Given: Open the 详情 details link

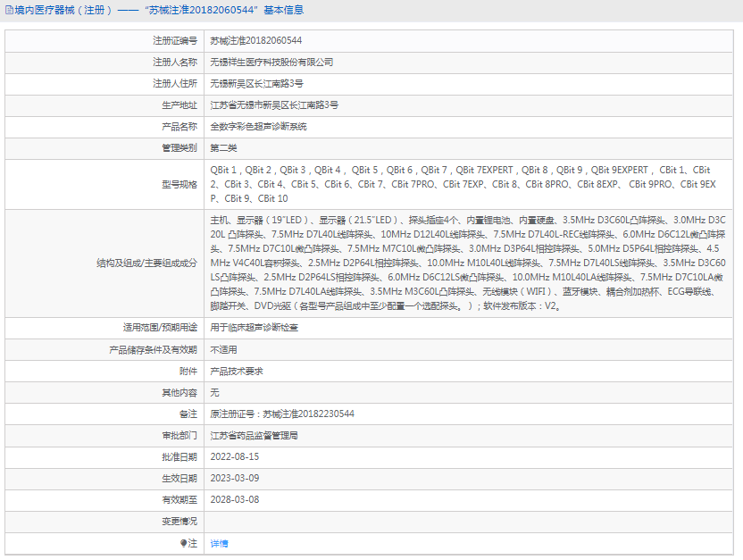Looking at the screenshot, I should [219, 543].
